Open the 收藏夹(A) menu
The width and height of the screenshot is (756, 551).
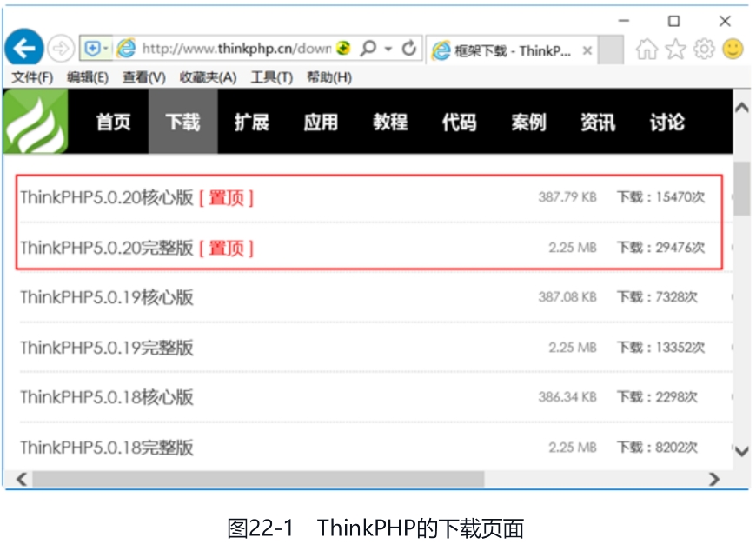(208, 77)
